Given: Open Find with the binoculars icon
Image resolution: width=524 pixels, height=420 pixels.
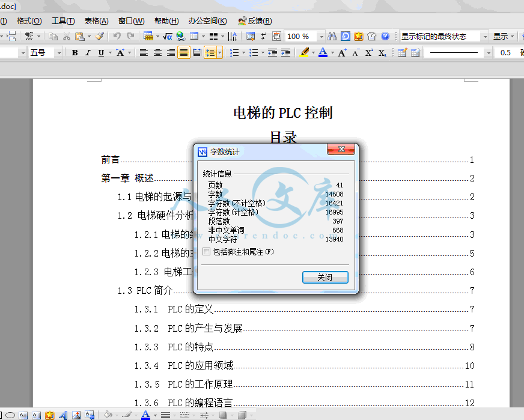Looking at the screenshot, I should [x=332, y=36].
